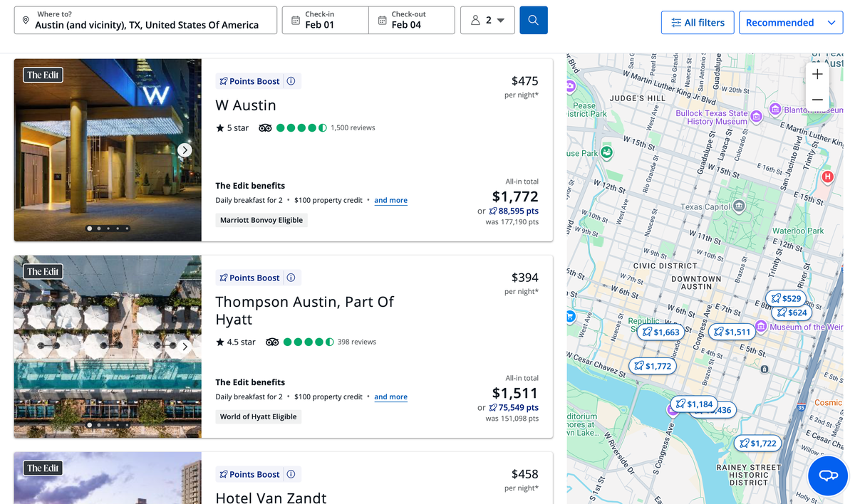Open the Recommended sort dropdown
Image resolution: width=855 pixels, height=504 pixels.
(789, 23)
